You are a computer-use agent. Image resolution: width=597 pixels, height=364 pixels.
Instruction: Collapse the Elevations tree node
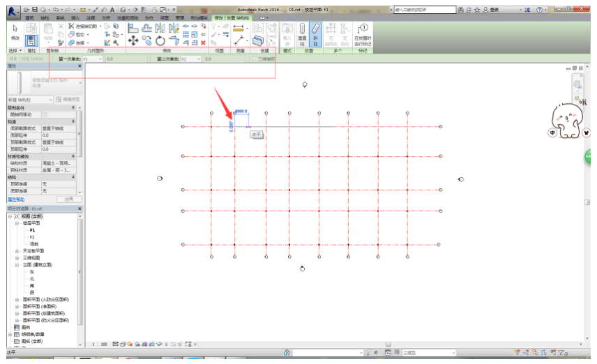coord(17,265)
